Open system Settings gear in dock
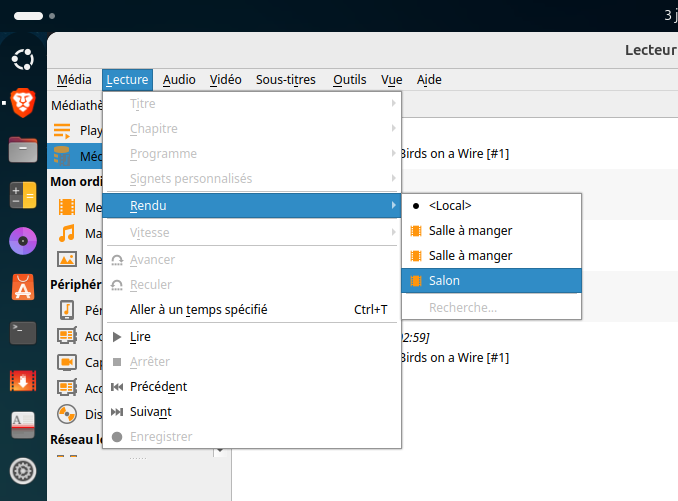Viewport: 678px width, 501px height. coord(23,470)
